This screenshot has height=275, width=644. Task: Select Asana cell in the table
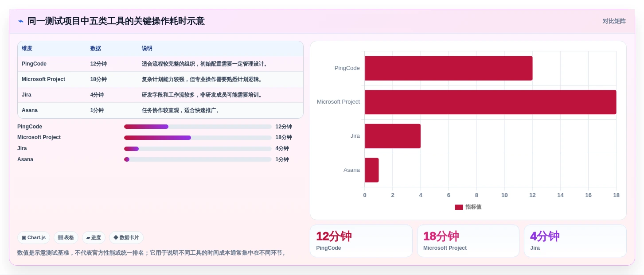click(x=30, y=110)
